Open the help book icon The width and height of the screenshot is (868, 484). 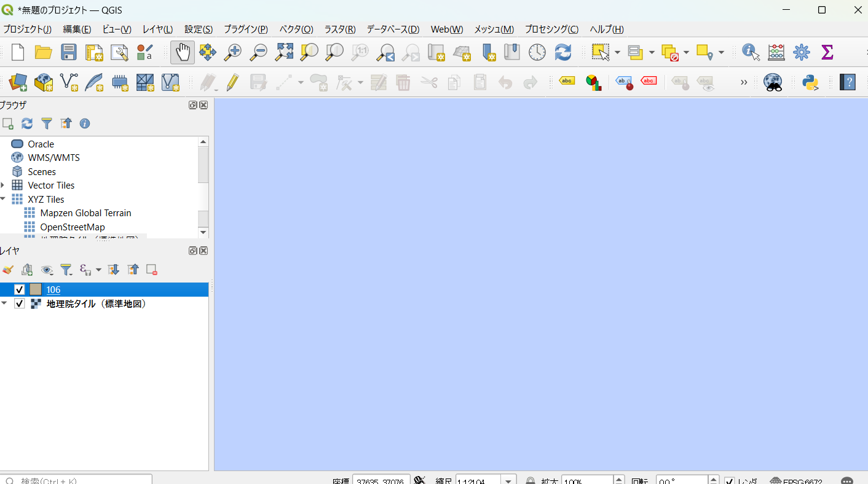click(x=848, y=82)
